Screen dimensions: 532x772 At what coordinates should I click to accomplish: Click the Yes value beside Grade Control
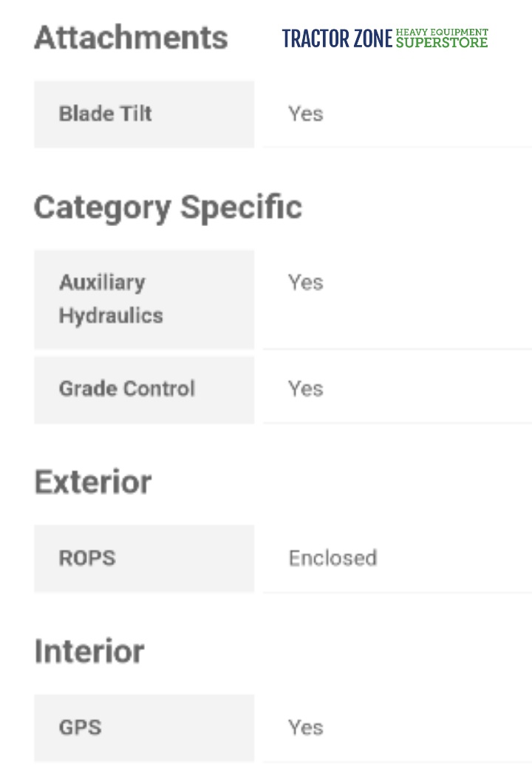click(x=306, y=389)
